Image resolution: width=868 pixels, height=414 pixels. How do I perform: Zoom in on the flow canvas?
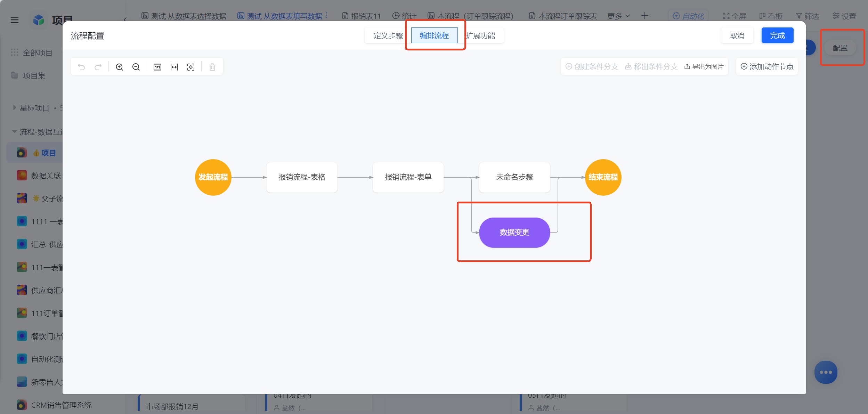click(x=119, y=67)
